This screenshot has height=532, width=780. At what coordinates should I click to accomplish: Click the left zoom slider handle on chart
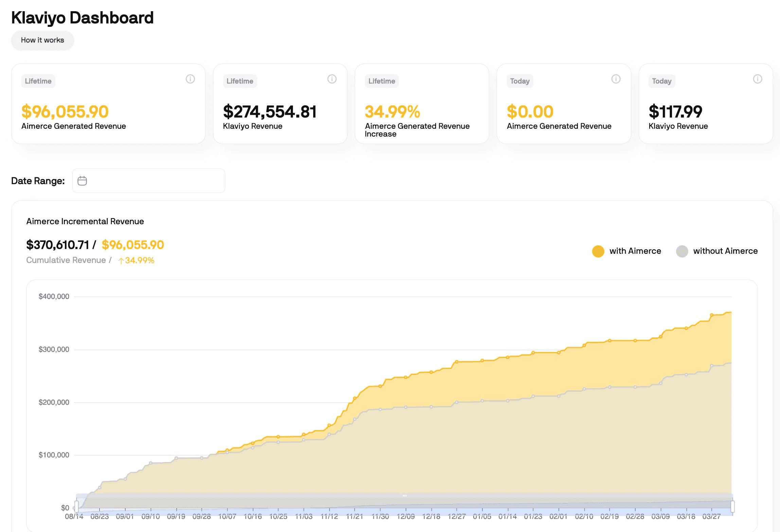(x=76, y=506)
